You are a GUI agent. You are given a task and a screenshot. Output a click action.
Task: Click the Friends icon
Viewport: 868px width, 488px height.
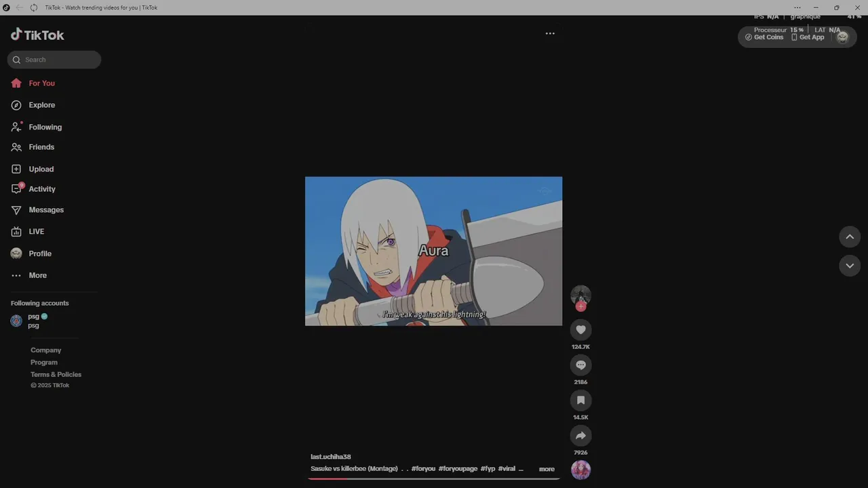tap(16, 147)
